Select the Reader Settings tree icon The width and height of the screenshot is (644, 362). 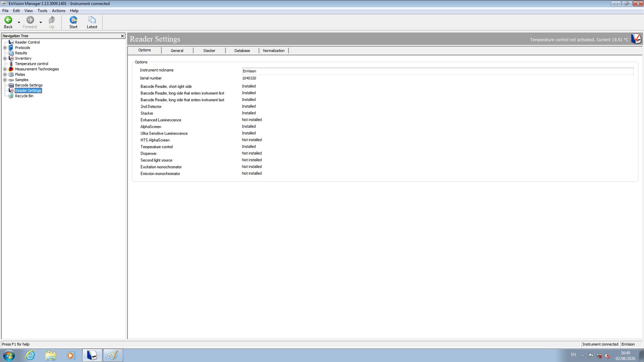pyautogui.click(x=11, y=90)
